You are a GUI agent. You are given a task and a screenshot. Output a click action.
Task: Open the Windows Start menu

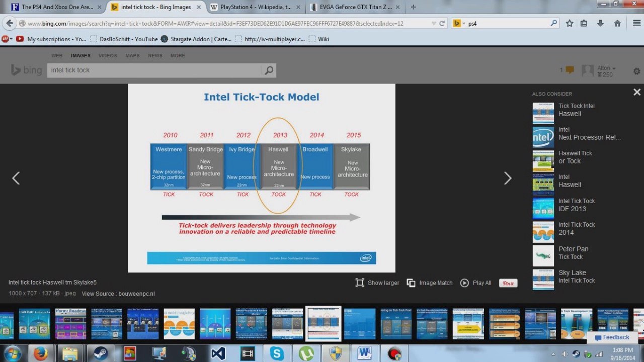pos(12,353)
